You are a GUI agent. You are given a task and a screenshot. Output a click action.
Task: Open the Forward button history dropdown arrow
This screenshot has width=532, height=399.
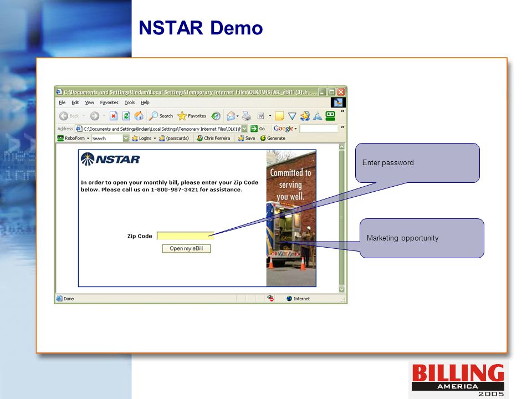click(104, 116)
